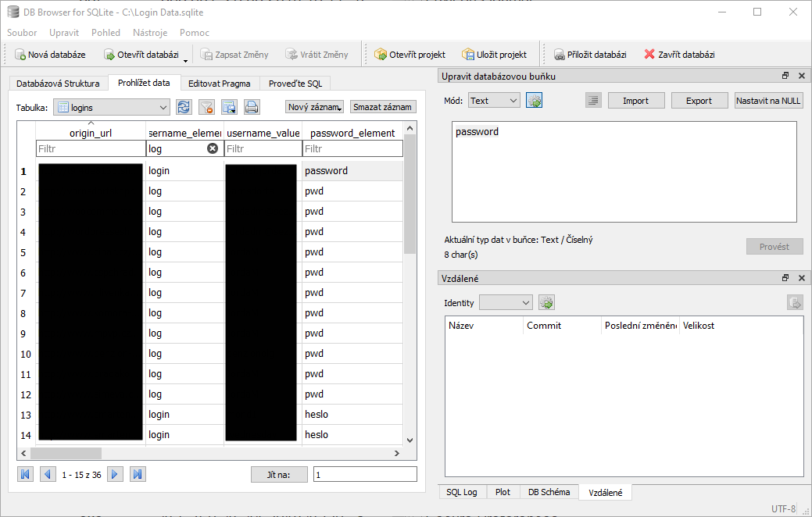Close the Upravit databázovou buňku panel
The width and height of the screenshot is (812, 517).
[x=802, y=76]
